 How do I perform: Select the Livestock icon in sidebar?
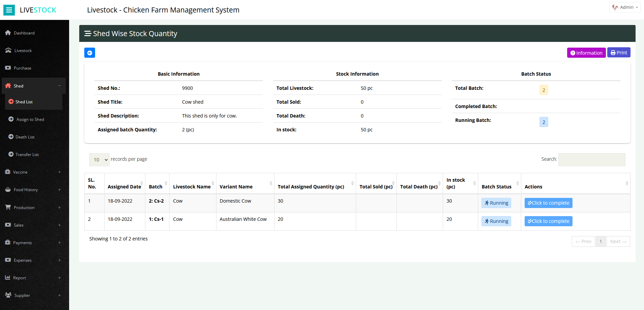[x=8, y=50]
